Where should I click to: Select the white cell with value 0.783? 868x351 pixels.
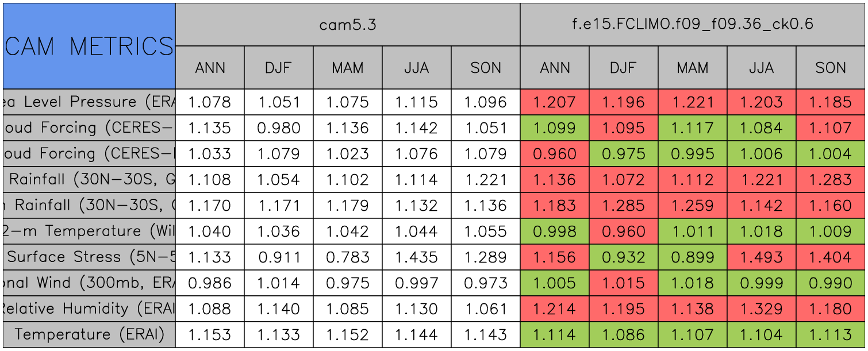pos(348,257)
